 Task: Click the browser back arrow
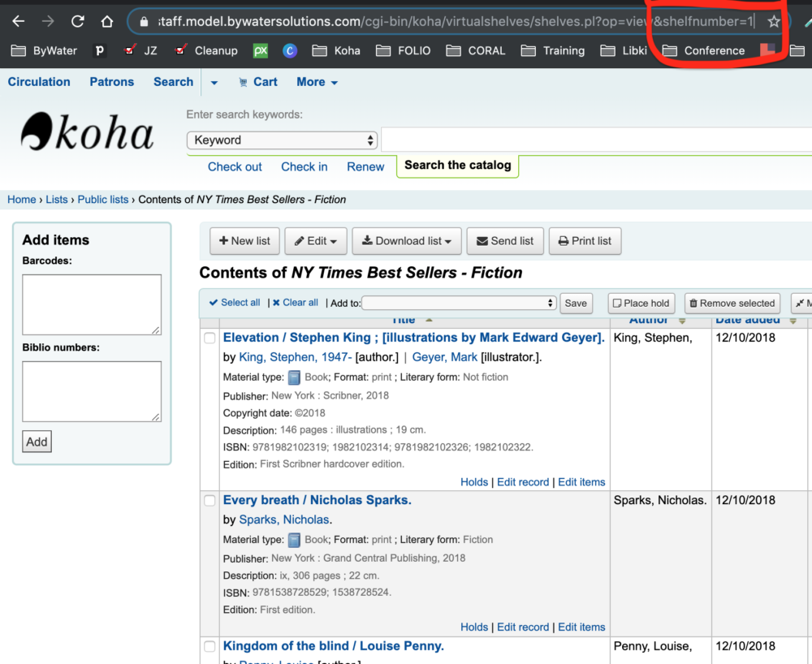(x=18, y=21)
